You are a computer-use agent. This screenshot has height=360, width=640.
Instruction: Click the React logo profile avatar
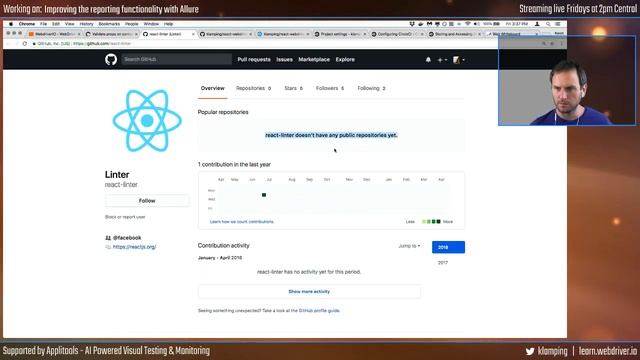point(147,120)
